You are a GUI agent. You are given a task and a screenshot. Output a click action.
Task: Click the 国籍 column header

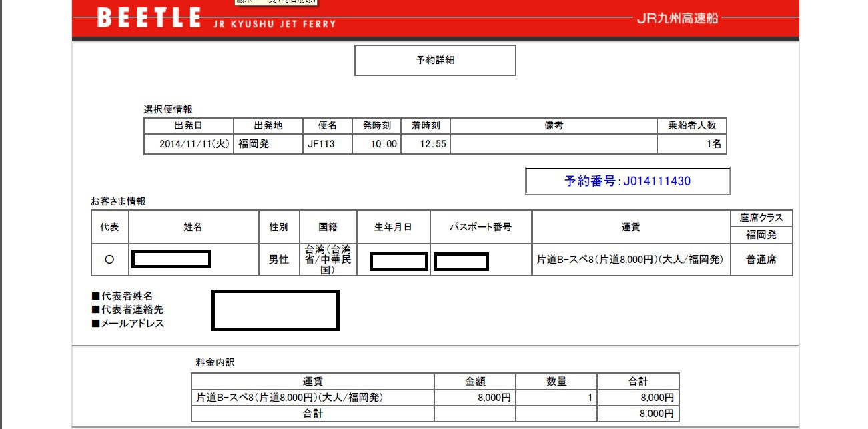[328, 227]
